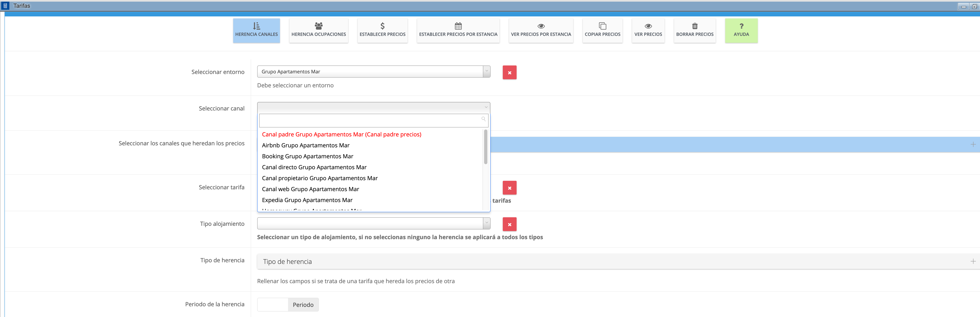Click Ver Precios por Estancia eye icon
The height and width of the screenshot is (317, 980).
[x=541, y=26]
